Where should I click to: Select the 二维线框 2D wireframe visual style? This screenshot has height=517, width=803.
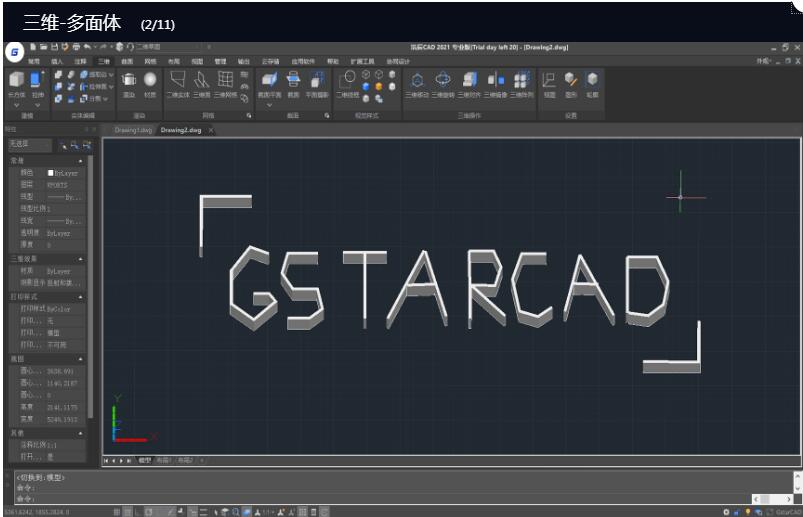pos(347,84)
